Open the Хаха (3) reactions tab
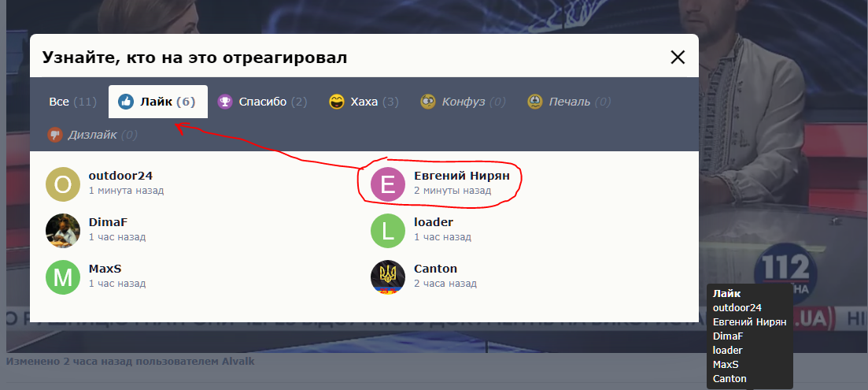Viewport: 868px width, 390px height. [x=363, y=102]
